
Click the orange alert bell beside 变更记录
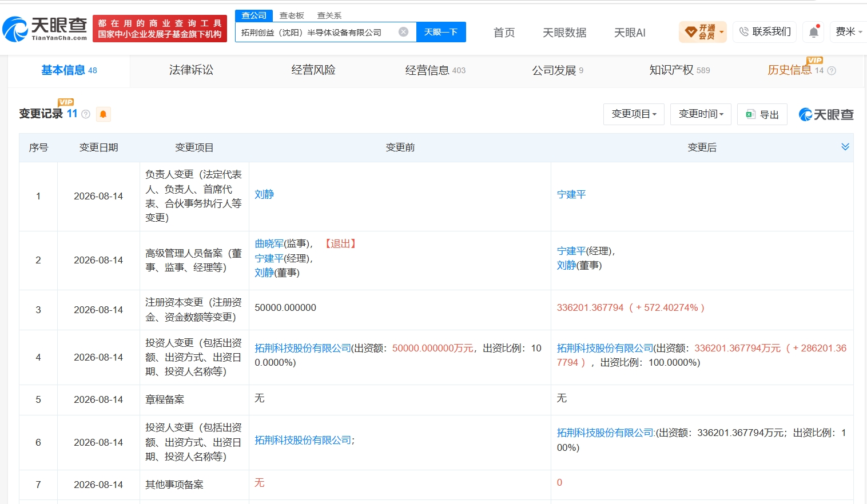tap(104, 114)
